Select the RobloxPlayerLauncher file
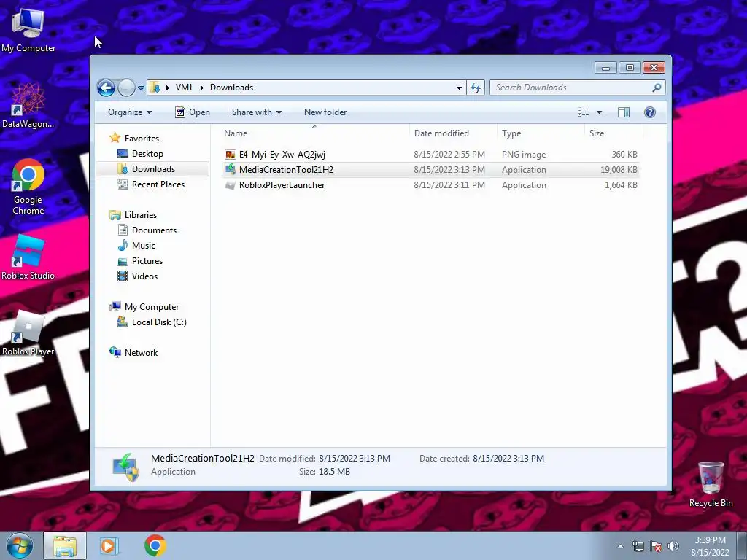 430,184
